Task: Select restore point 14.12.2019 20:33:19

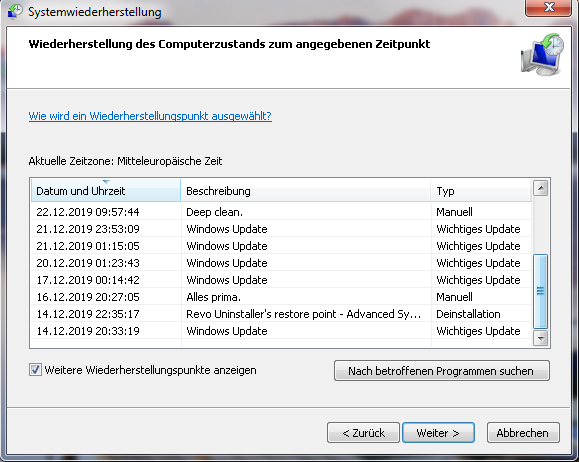Action: pyautogui.click(x=281, y=331)
